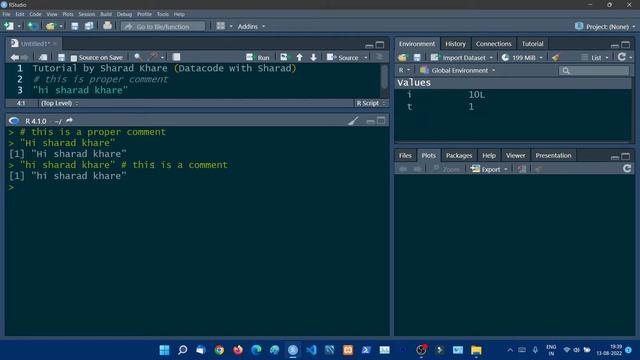Load a workspace in Environment pane

tap(403, 58)
